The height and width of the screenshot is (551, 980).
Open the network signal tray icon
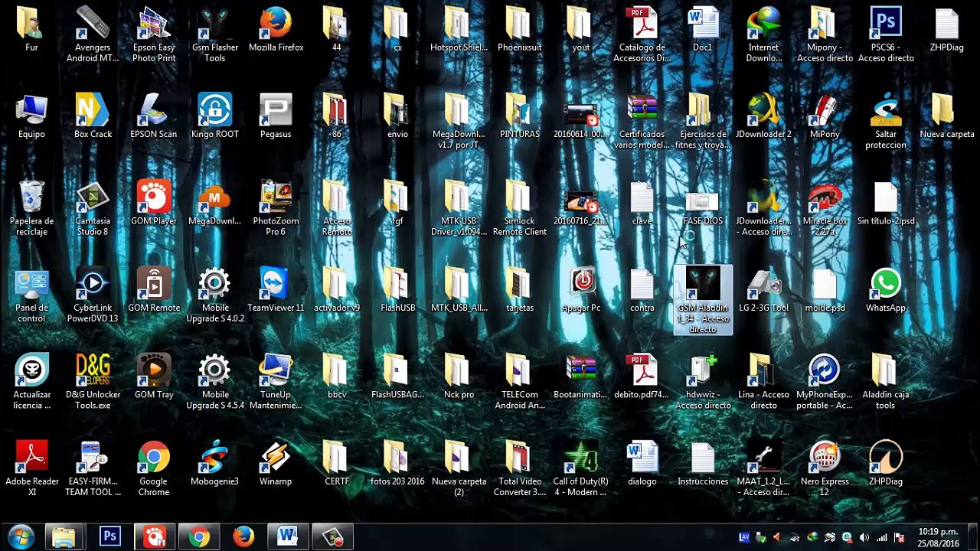(882, 537)
